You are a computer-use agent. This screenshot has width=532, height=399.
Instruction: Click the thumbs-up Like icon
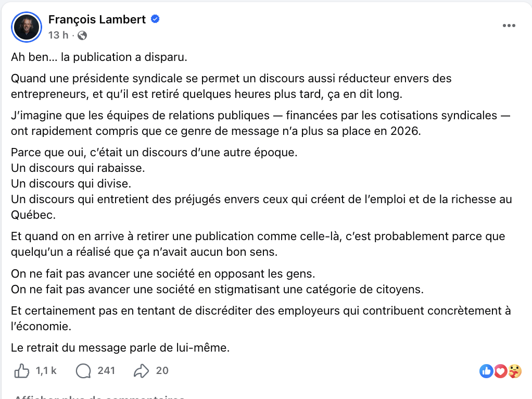coord(21,371)
